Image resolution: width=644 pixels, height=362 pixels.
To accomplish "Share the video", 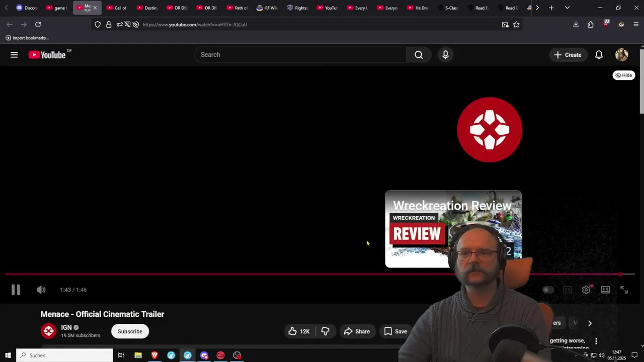I will tap(357, 331).
